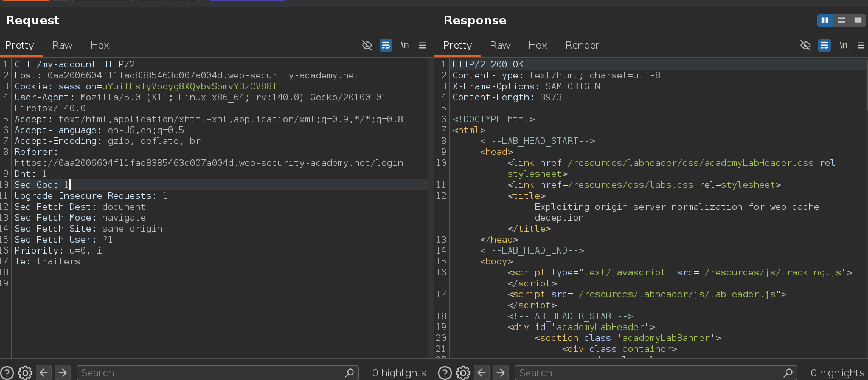The image size is (868, 380).
Task: Click the 'X-Frame-Options: SAMEORIGIN' line
Action: click(526, 86)
